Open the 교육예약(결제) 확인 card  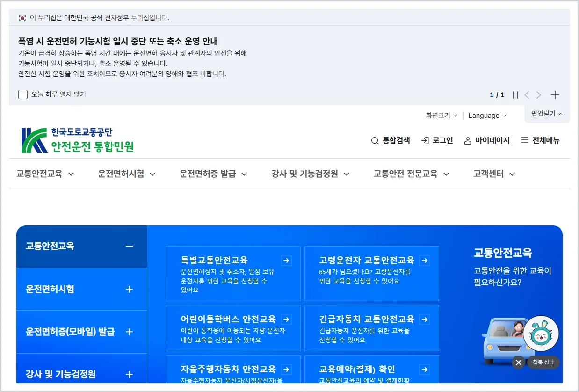(x=372, y=370)
